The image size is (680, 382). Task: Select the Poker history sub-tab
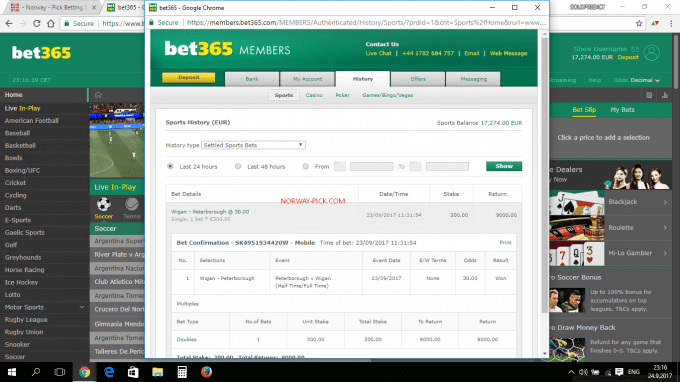click(x=342, y=95)
